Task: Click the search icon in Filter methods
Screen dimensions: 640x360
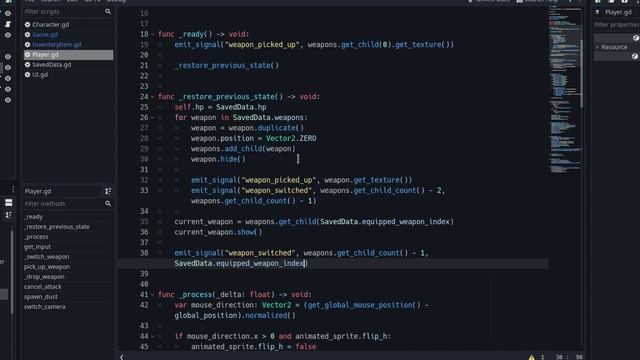Action: [x=108, y=204]
